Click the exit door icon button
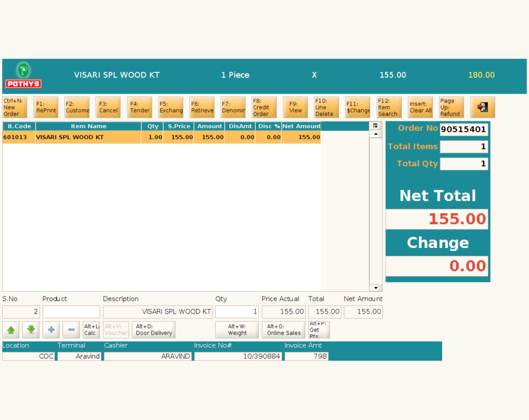Image resolution: width=529 pixels, height=420 pixels. [x=483, y=107]
